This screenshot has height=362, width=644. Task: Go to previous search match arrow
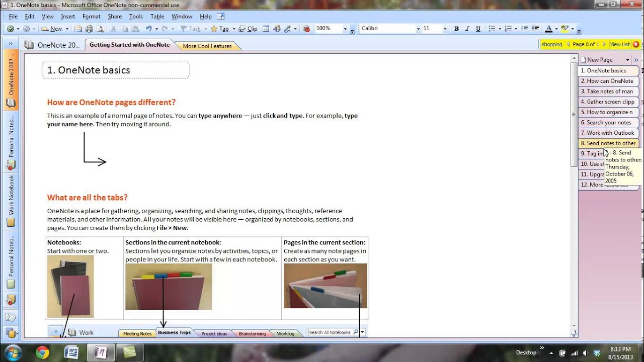click(568, 44)
